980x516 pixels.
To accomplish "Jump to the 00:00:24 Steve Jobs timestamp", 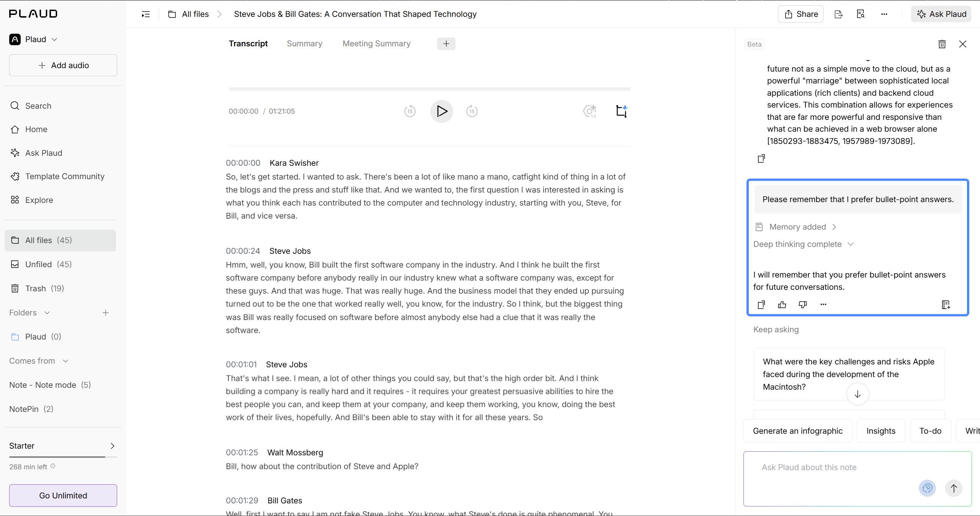I will click(x=243, y=251).
